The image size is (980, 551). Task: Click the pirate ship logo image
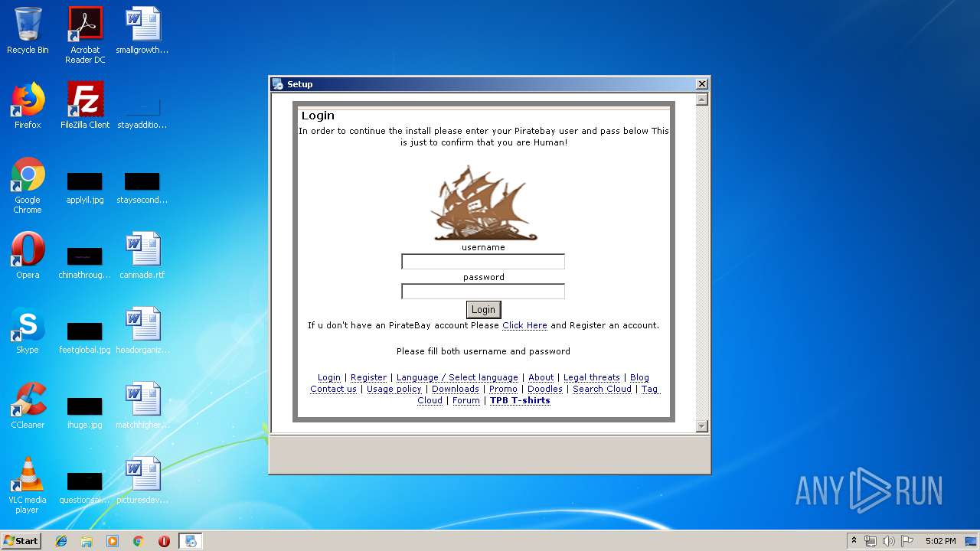click(483, 202)
